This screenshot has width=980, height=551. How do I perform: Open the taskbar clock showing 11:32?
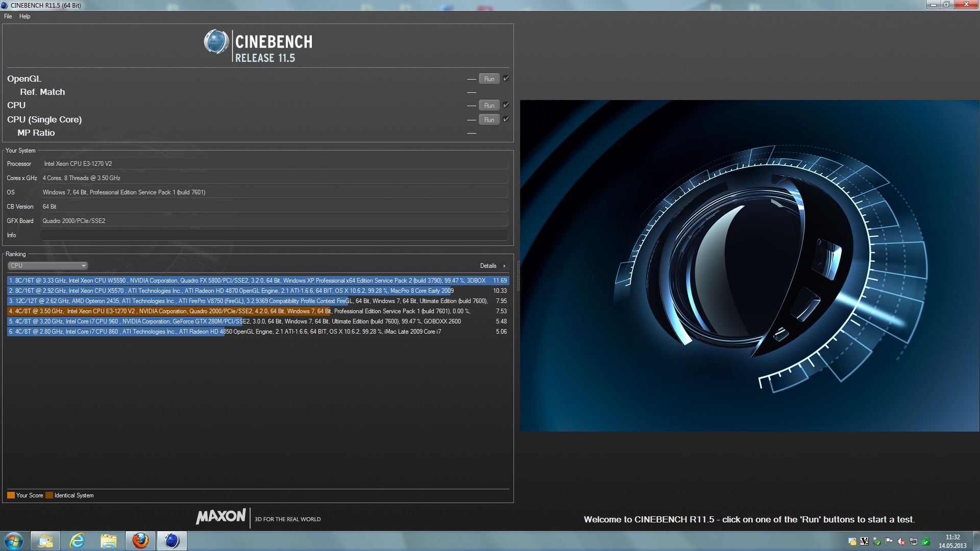pos(952,541)
